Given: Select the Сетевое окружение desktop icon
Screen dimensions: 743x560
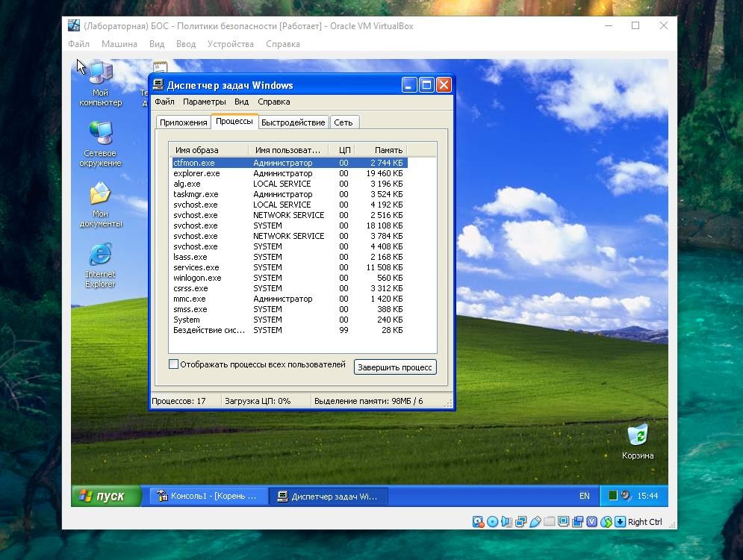Looking at the screenshot, I should click(101, 143).
